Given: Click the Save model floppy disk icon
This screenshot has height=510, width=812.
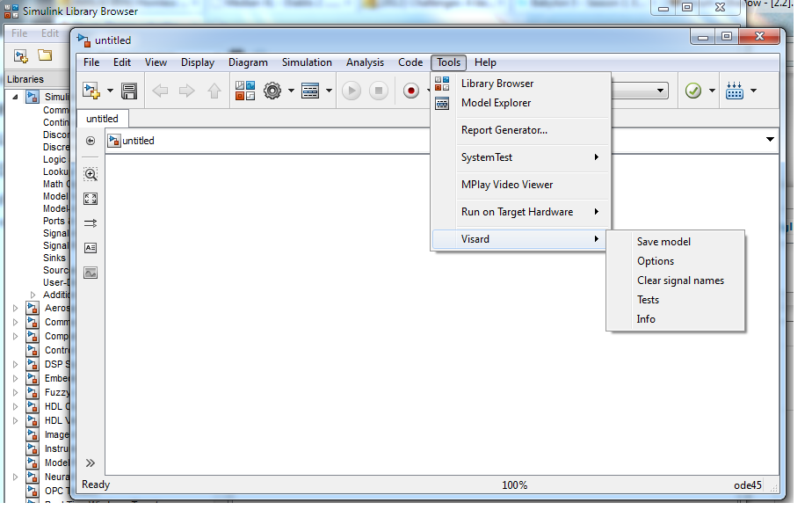Looking at the screenshot, I should pyautogui.click(x=129, y=91).
